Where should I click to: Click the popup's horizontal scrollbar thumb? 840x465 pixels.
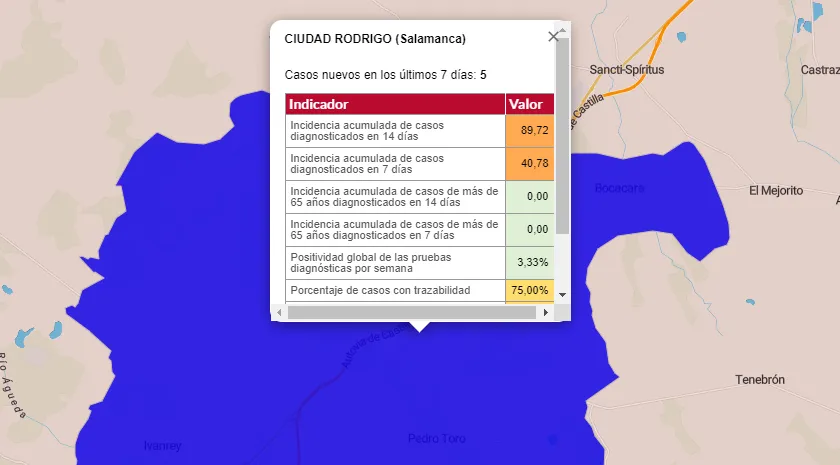pos(410,312)
